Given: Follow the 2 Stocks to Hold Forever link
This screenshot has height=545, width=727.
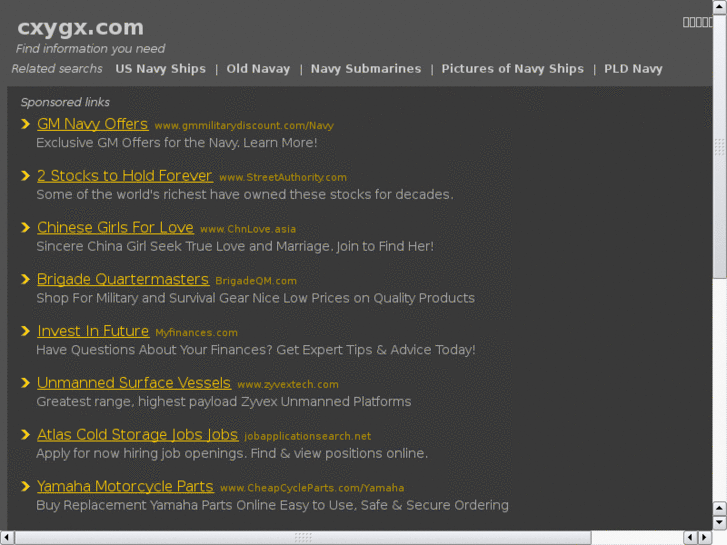Looking at the screenshot, I should (125, 176).
